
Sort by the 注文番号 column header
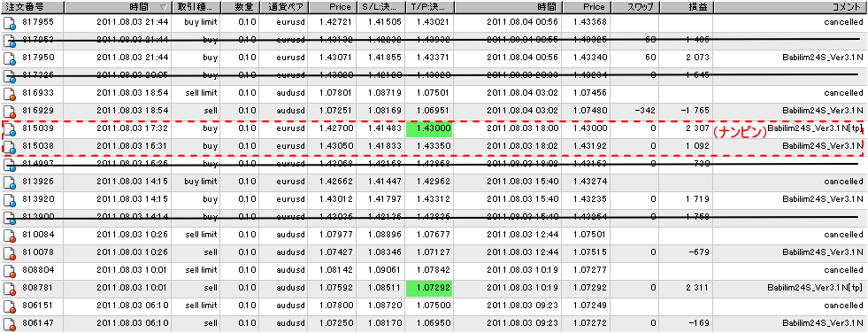[x=32, y=7]
